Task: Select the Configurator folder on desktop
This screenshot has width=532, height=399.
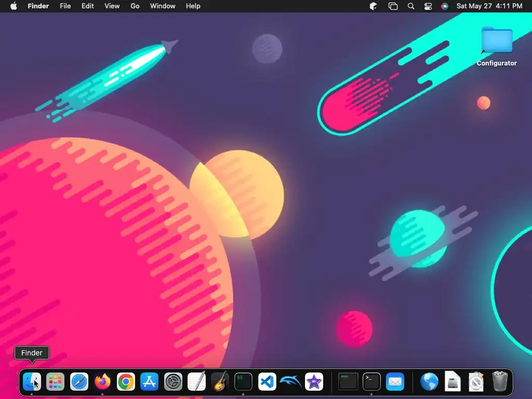Action: point(497,39)
